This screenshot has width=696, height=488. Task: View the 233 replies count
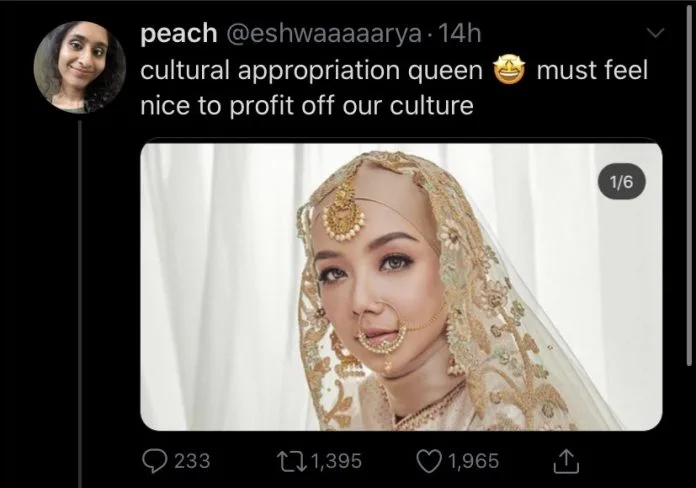(191, 461)
